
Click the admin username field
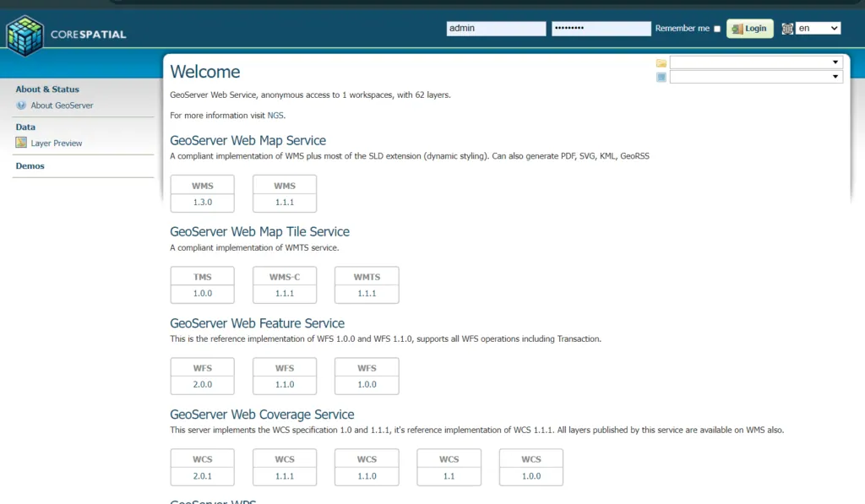pos(496,28)
